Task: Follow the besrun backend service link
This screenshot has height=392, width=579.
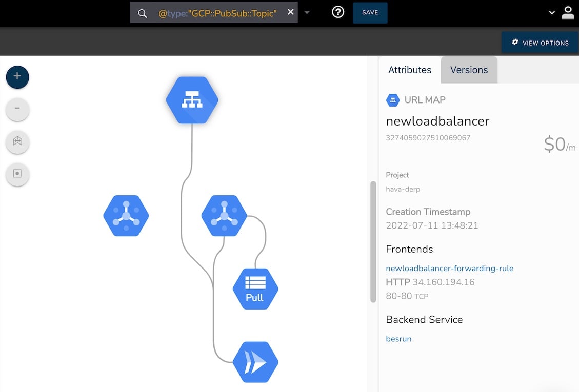Action: [x=398, y=339]
